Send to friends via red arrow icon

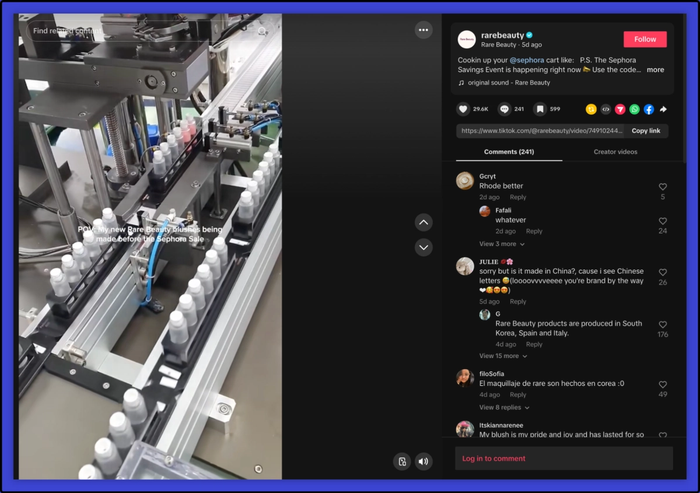click(620, 109)
